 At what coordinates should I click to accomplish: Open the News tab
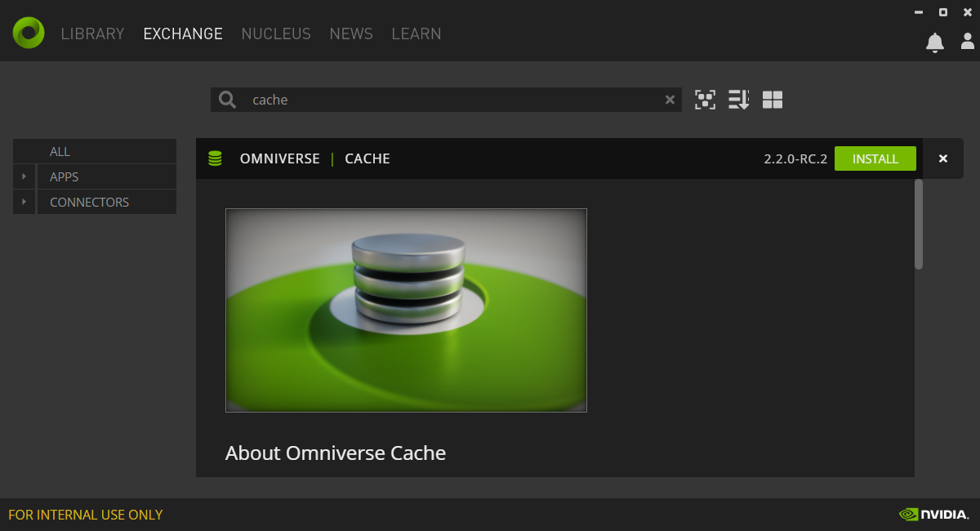(351, 33)
